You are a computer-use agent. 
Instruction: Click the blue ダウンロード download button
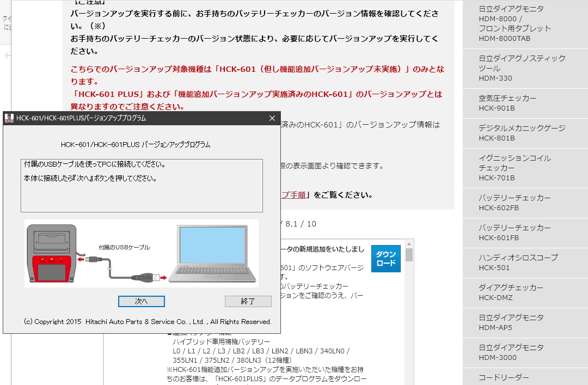pos(385,259)
